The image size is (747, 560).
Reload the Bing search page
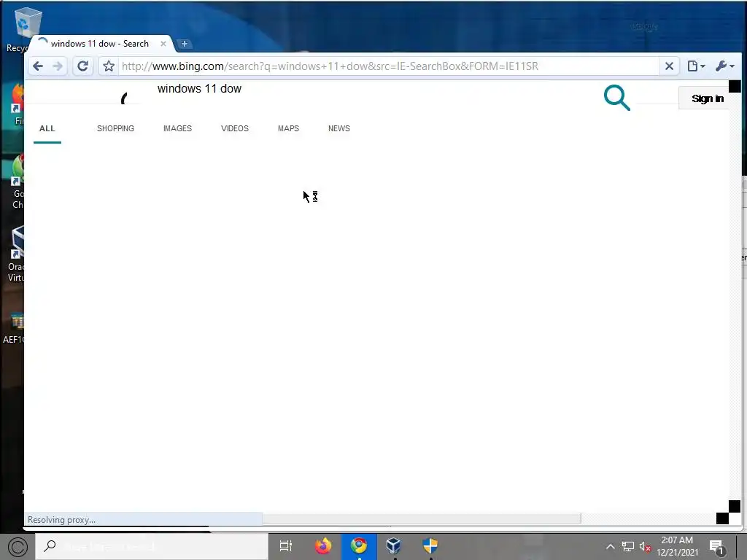(x=83, y=66)
